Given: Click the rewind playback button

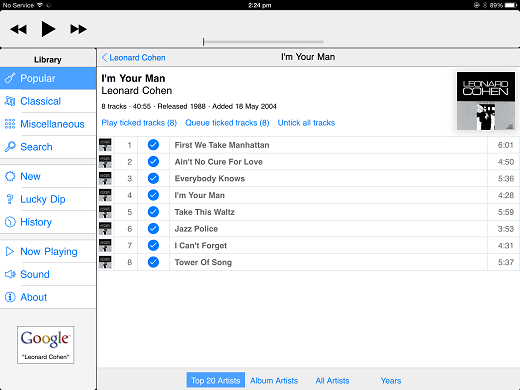Looking at the screenshot, I should (18, 29).
